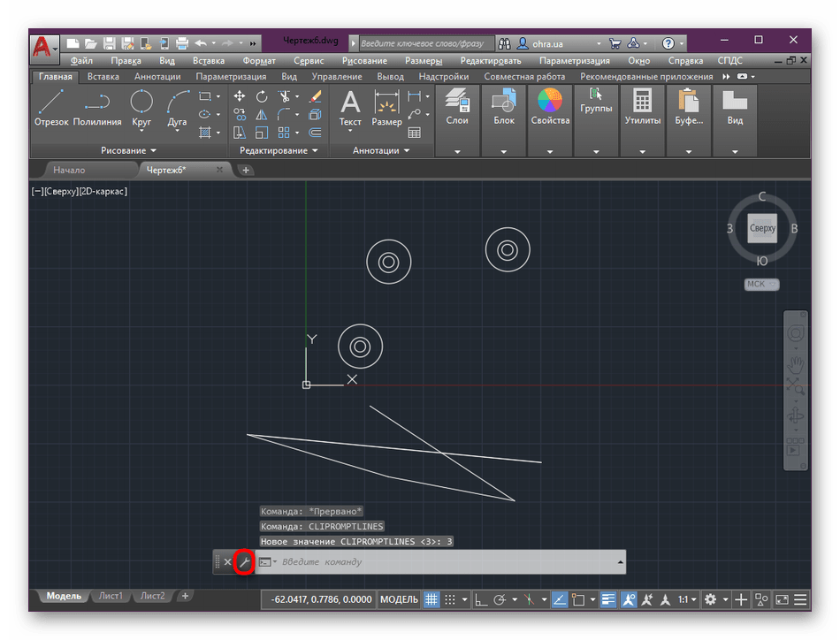Viewport: 840px width, 640px height.
Task: Choose the Круг circle tool
Action: 141,108
